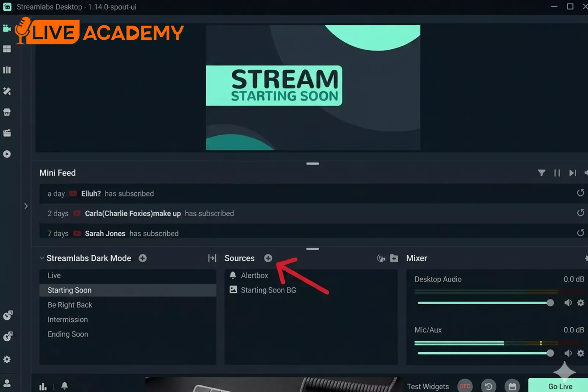Replay the Elluh? subscription alert
This screenshot has width=588, height=392.
pyautogui.click(x=580, y=193)
